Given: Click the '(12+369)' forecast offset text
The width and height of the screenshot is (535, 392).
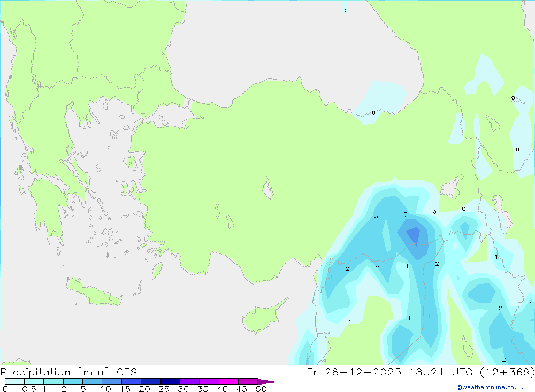Looking at the screenshot, I should pos(507,372).
